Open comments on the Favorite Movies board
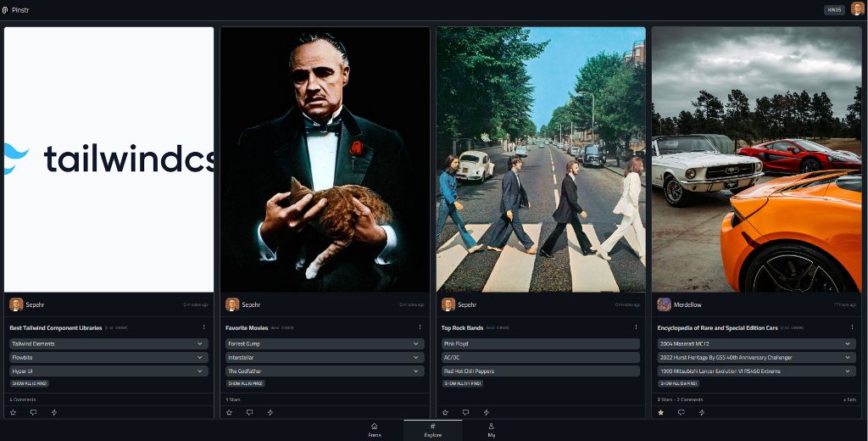This screenshot has width=868, height=441. (250, 412)
